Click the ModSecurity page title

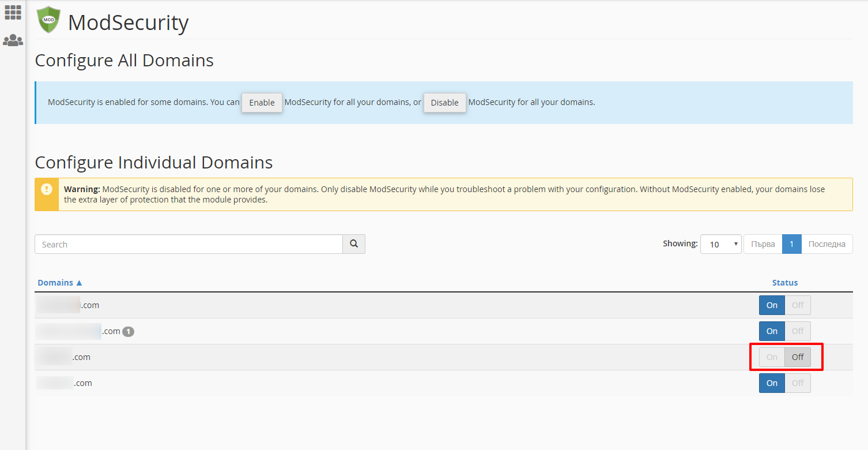[128, 22]
